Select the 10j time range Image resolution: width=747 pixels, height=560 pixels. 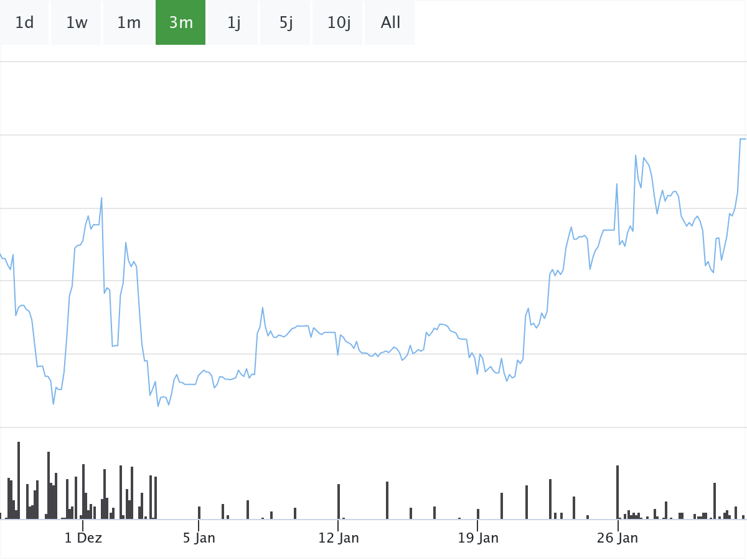339,22
